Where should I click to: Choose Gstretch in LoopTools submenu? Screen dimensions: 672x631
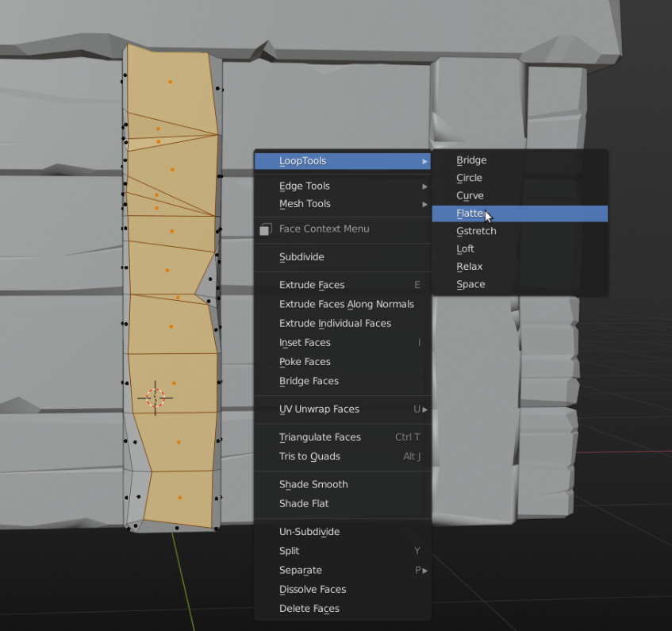520,232
